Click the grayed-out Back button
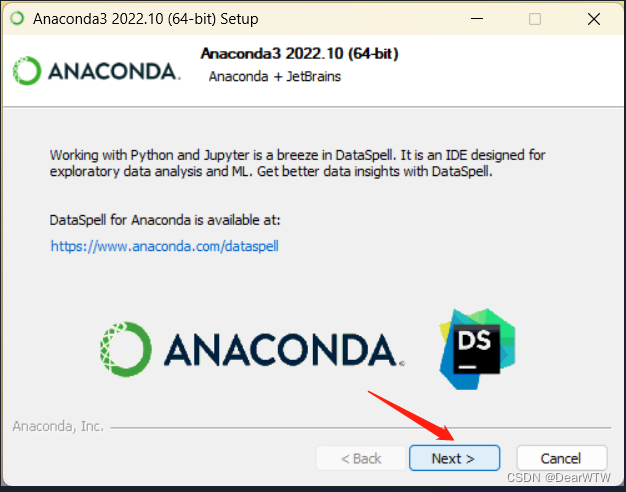The width and height of the screenshot is (626, 492). (x=361, y=458)
